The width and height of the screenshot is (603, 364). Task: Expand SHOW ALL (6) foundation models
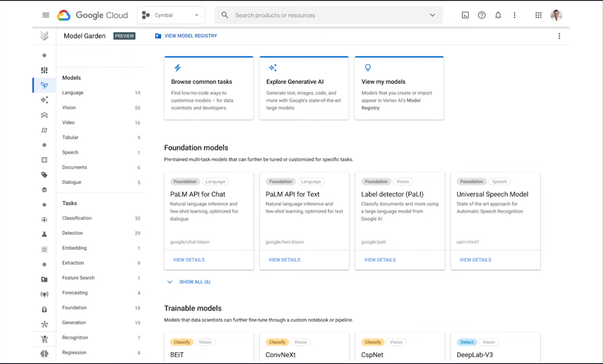[x=189, y=282]
